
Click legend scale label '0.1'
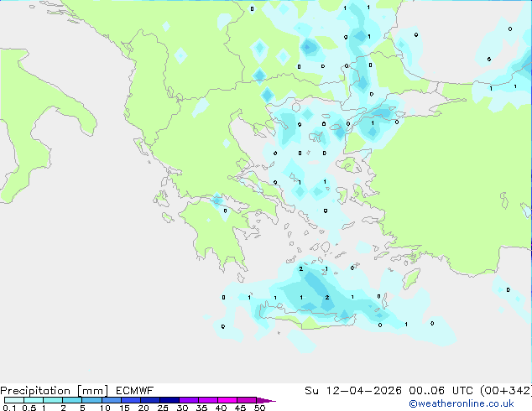click(x=9, y=408)
